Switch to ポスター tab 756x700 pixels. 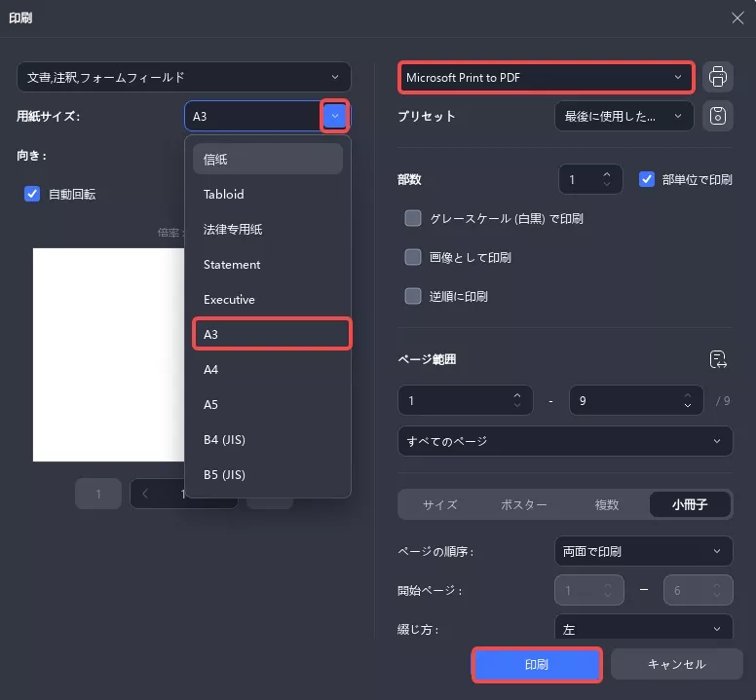[x=523, y=505]
